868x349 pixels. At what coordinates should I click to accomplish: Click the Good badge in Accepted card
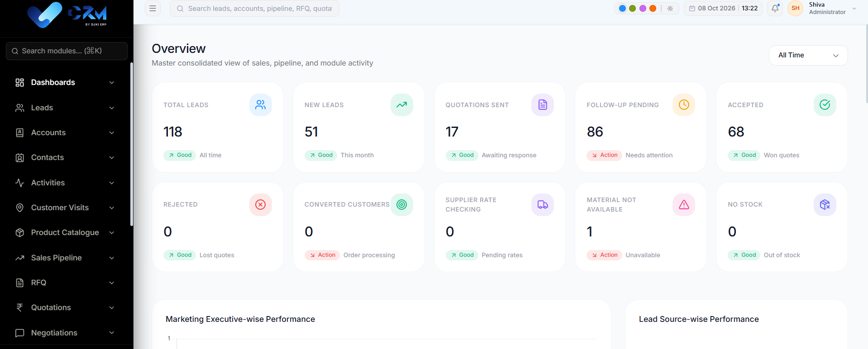[744, 155]
